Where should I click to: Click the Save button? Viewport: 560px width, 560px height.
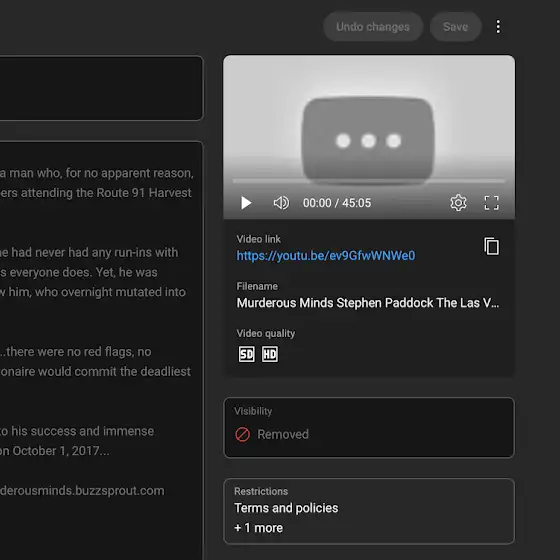(455, 27)
